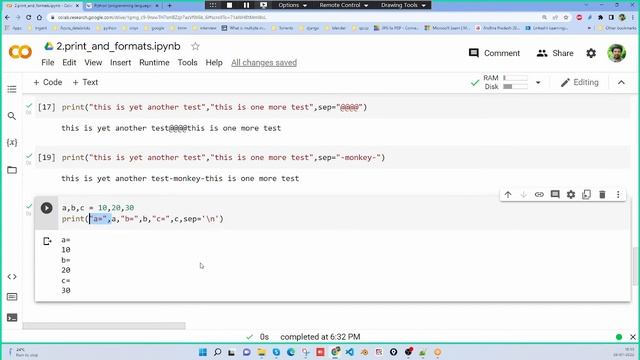The width and height of the screenshot is (640, 360).
Task: Copy link to the selected cell
Action: [539, 195]
